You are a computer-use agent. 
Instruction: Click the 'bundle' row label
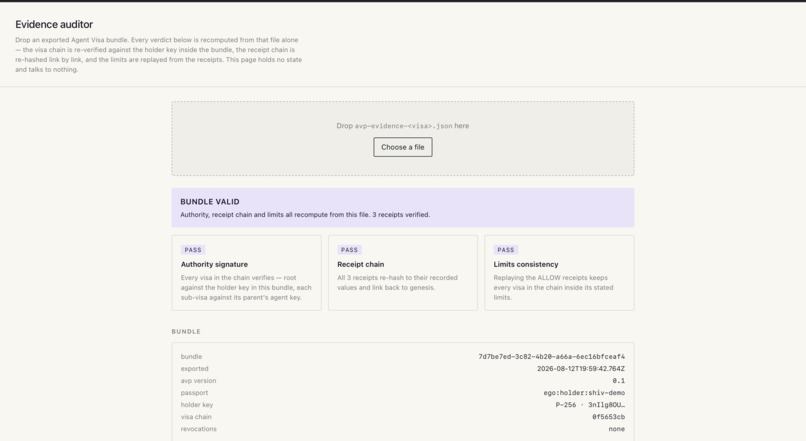pos(191,356)
